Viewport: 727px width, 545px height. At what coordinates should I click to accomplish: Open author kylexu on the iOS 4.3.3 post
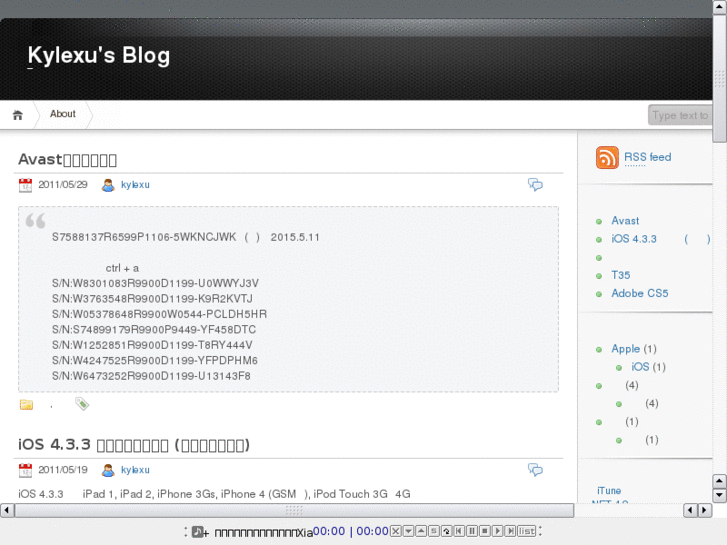[135, 470]
